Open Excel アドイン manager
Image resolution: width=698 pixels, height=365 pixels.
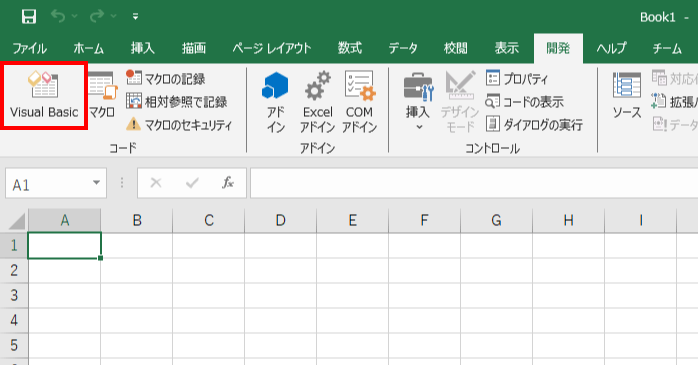click(x=317, y=102)
